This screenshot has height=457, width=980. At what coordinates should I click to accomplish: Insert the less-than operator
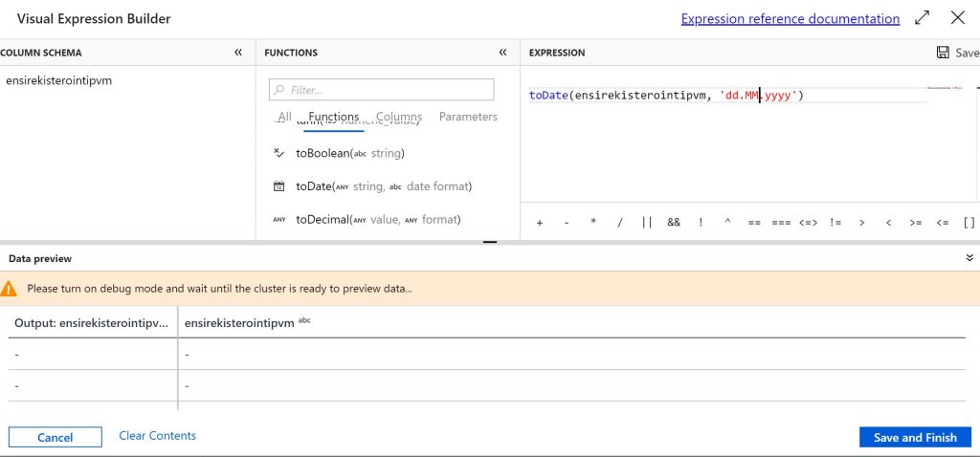point(889,223)
